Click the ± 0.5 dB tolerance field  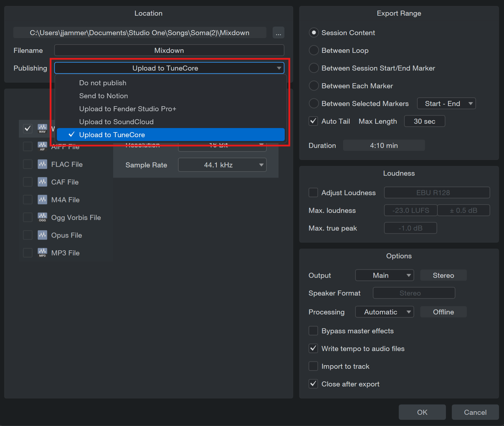pos(463,210)
